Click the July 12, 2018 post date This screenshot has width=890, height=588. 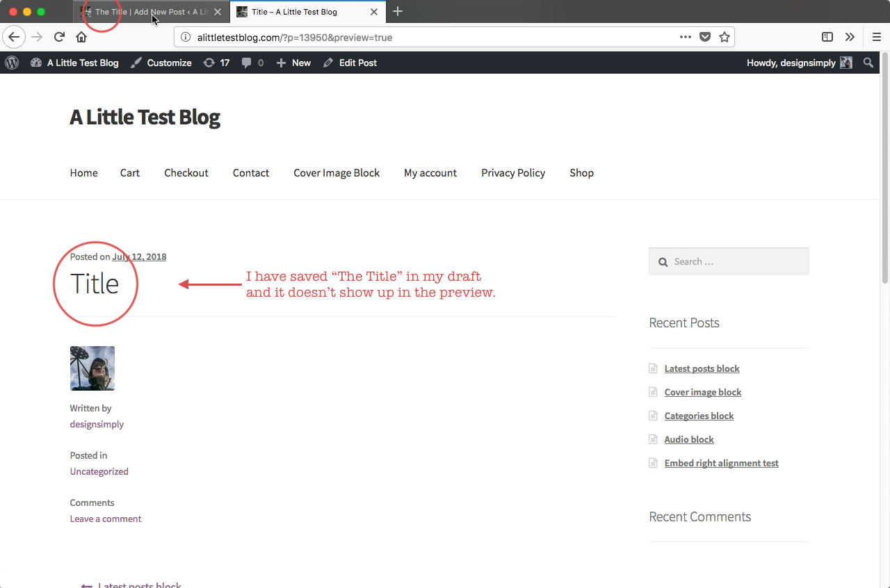[139, 256]
